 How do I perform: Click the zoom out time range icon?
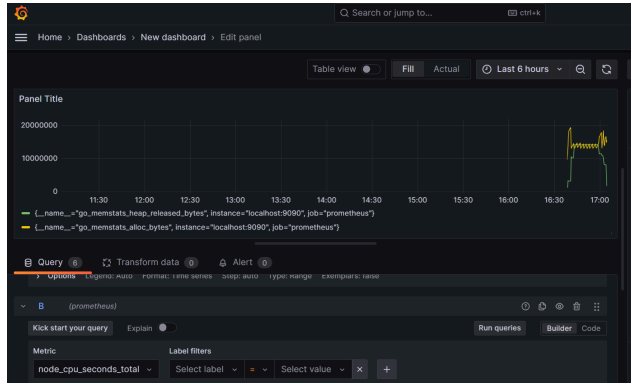(x=580, y=69)
